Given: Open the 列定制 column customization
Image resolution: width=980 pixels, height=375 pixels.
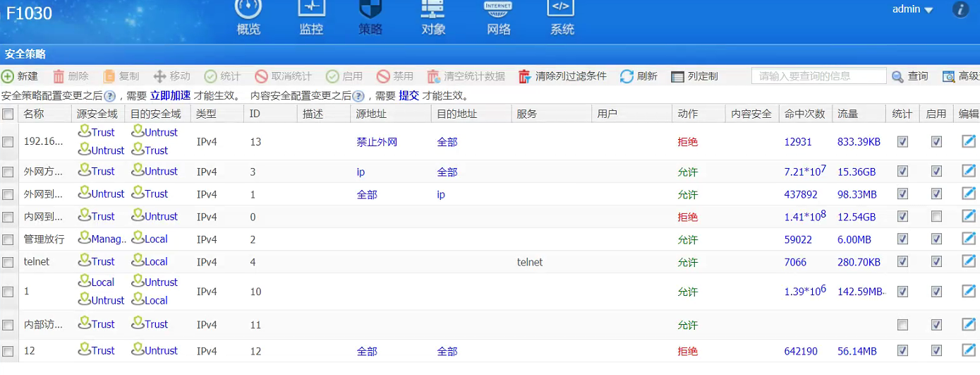Looking at the screenshot, I should 694,76.
